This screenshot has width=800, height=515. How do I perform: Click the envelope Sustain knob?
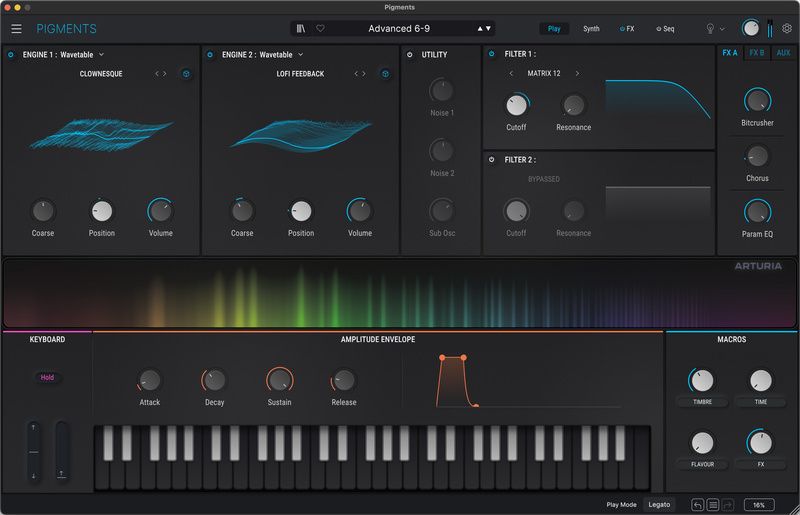[279, 380]
